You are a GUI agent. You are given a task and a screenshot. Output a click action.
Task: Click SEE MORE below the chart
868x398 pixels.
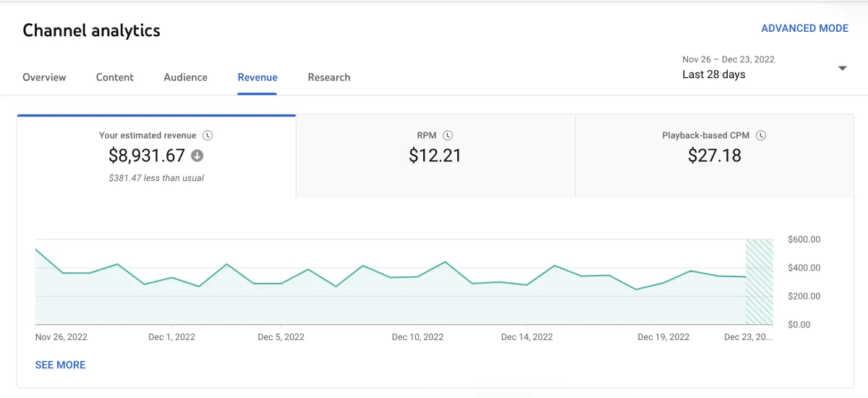(x=60, y=365)
